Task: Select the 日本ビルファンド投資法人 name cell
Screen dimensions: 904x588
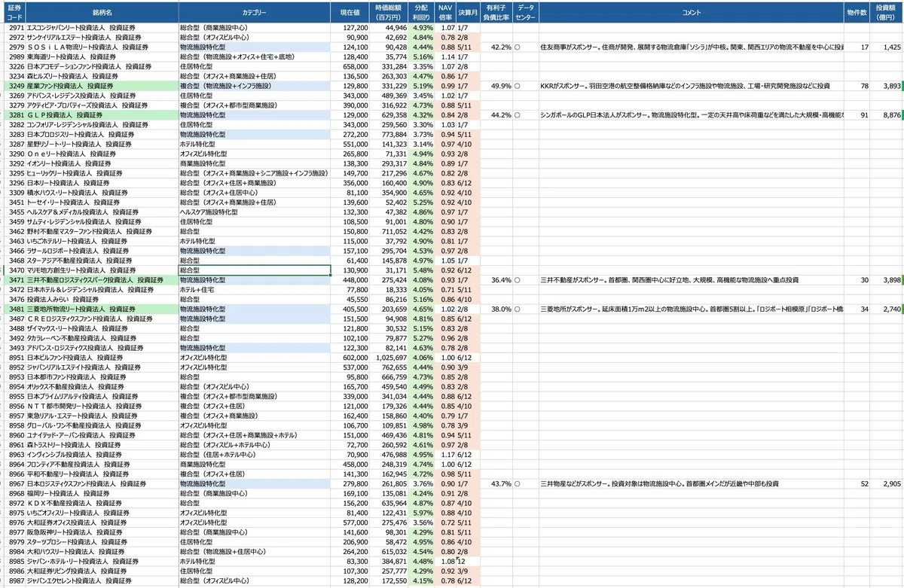Action: point(102,358)
